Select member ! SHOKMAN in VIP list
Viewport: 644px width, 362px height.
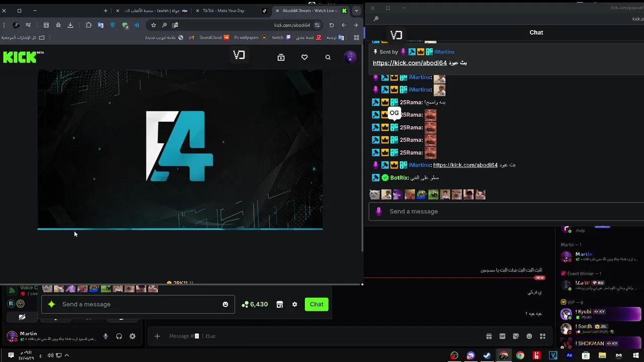601,343
